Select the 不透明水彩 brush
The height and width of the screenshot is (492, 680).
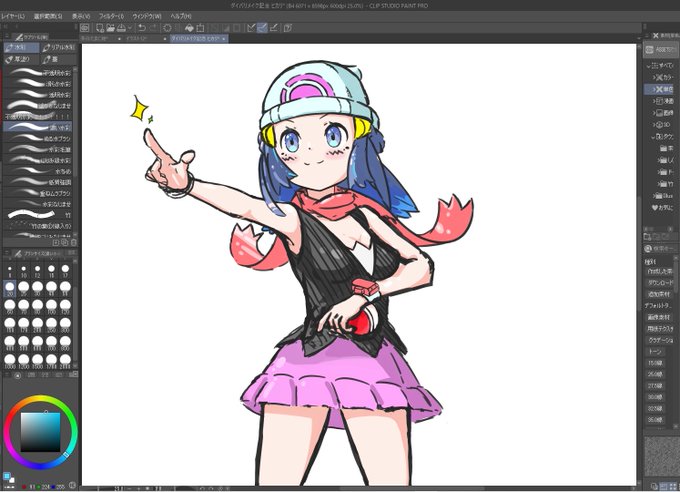pos(39,73)
